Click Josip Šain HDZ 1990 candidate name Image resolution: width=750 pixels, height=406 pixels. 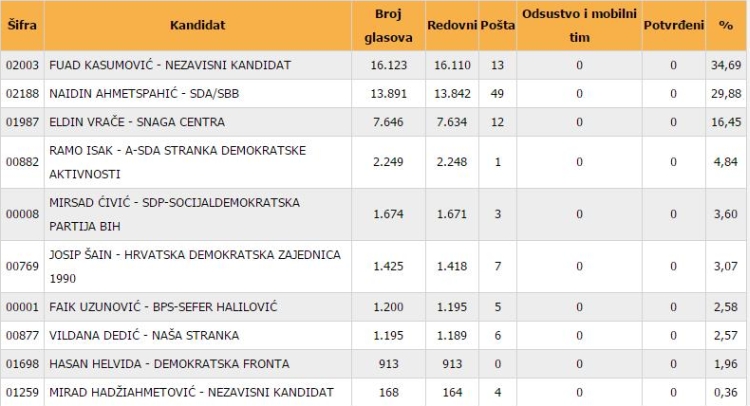click(194, 266)
